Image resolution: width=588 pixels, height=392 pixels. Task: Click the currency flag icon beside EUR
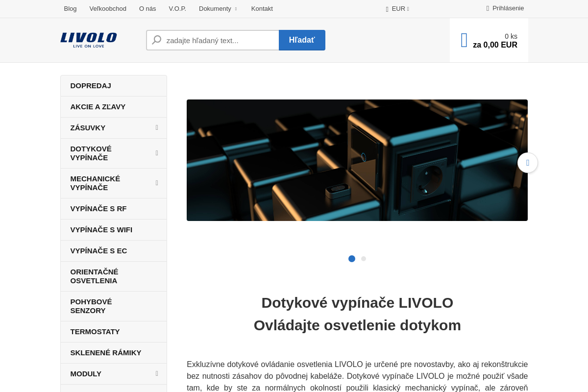click(387, 8)
